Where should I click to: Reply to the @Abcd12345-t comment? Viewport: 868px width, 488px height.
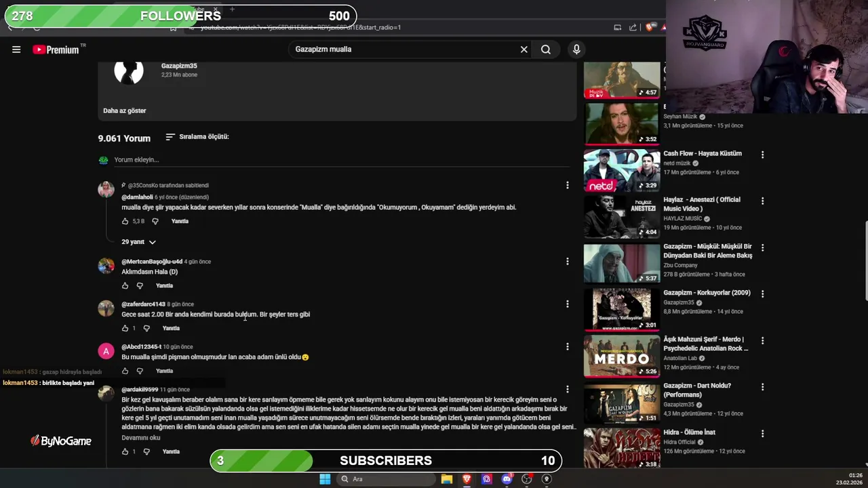[x=164, y=371]
